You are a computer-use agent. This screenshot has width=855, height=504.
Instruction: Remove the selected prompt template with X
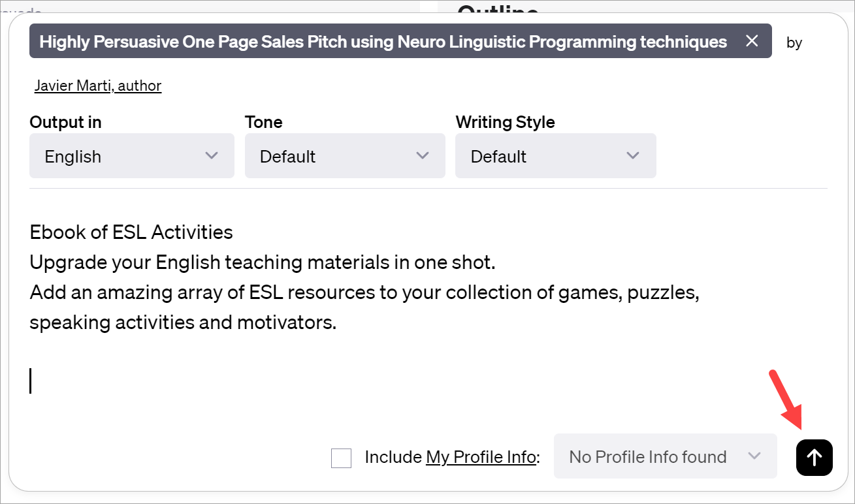click(752, 41)
